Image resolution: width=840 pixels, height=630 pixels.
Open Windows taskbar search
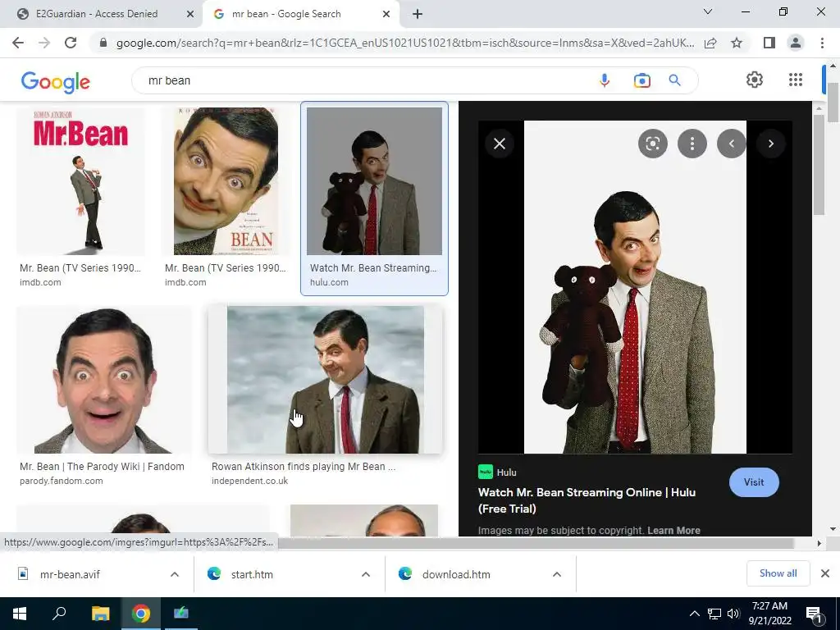click(59, 614)
